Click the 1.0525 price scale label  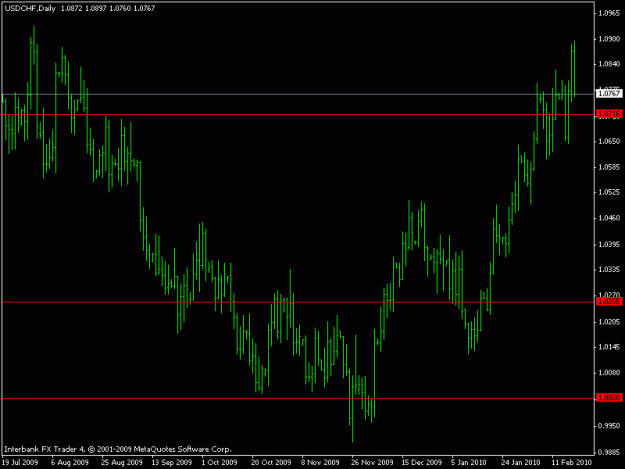coord(609,192)
